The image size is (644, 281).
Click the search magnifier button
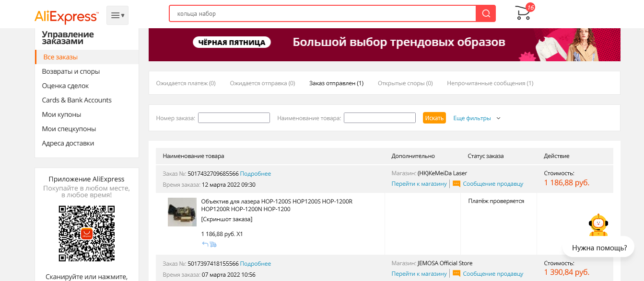coord(486,13)
